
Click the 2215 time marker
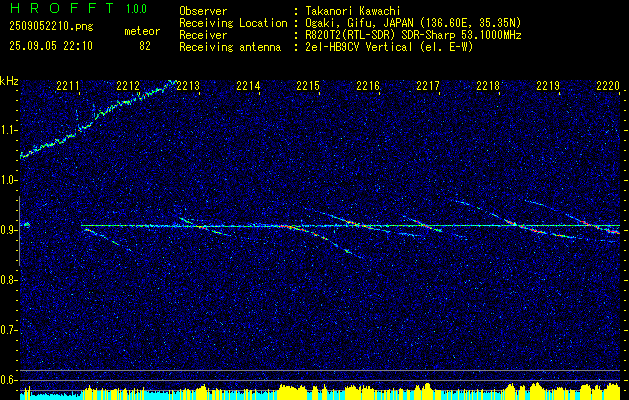coord(308,85)
